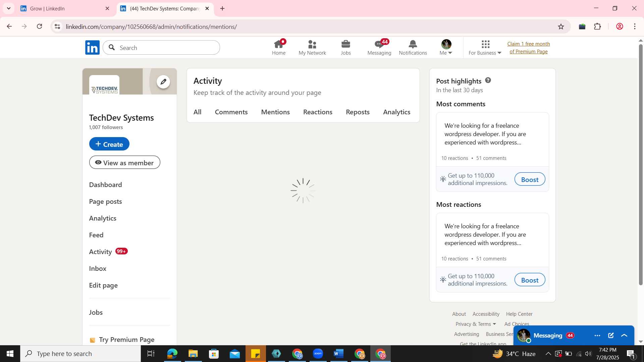
Task: Click the About footer link
Action: point(459,314)
